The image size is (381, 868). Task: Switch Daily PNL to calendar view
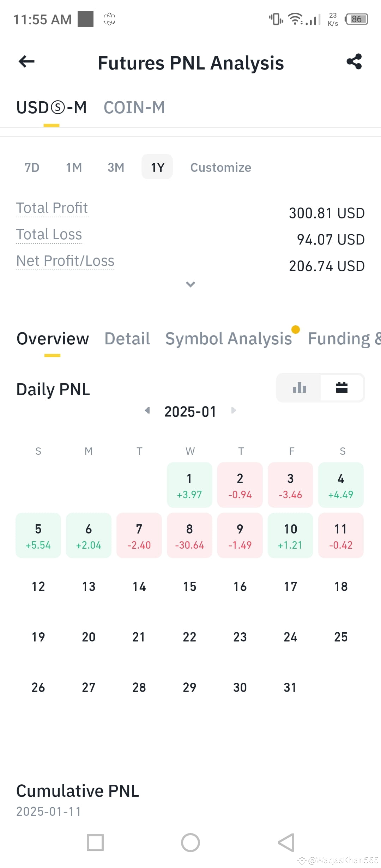[x=341, y=388]
